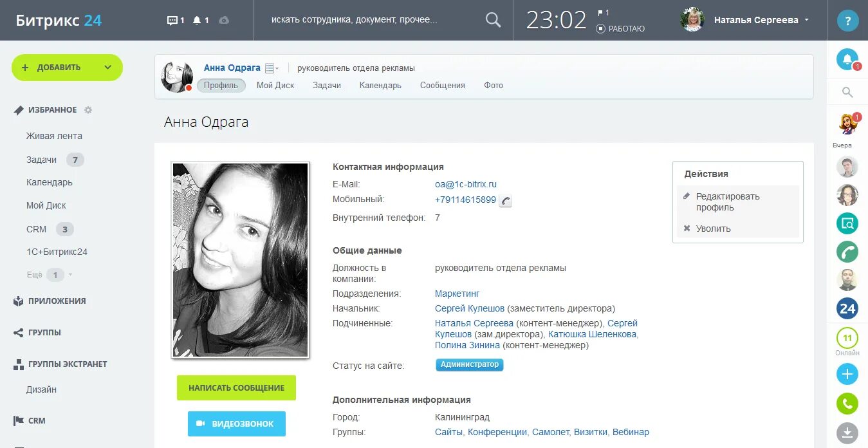Click the plus icon in the right sidebar
Image resolution: width=868 pixels, height=448 pixels.
(847, 373)
